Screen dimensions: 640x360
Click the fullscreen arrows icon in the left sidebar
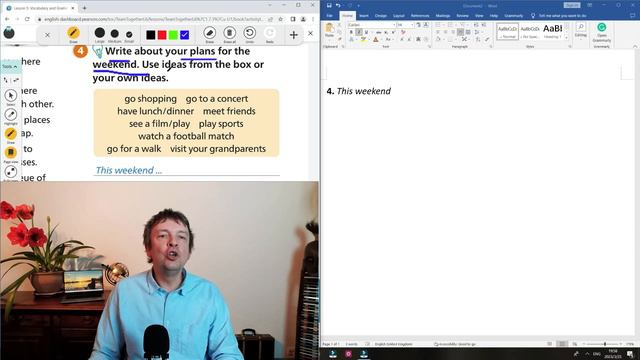pos(11,171)
